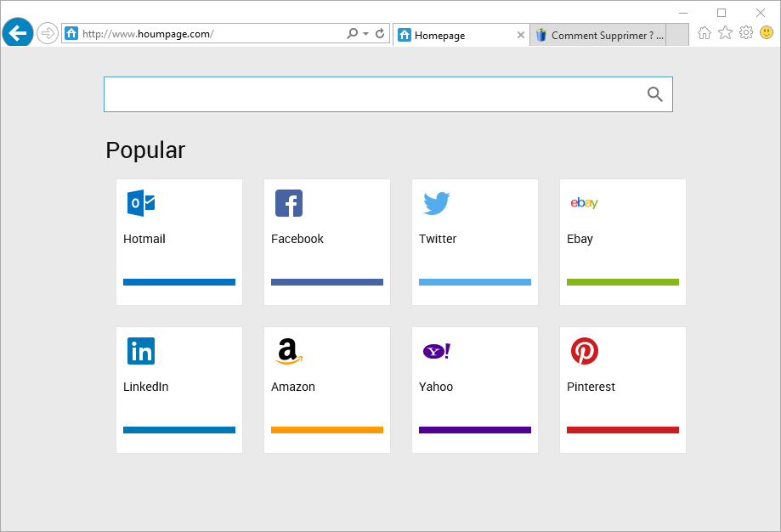The width and height of the screenshot is (781, 532).
Task: Click the "Popular" heading
Action: (x=145, y=150)
